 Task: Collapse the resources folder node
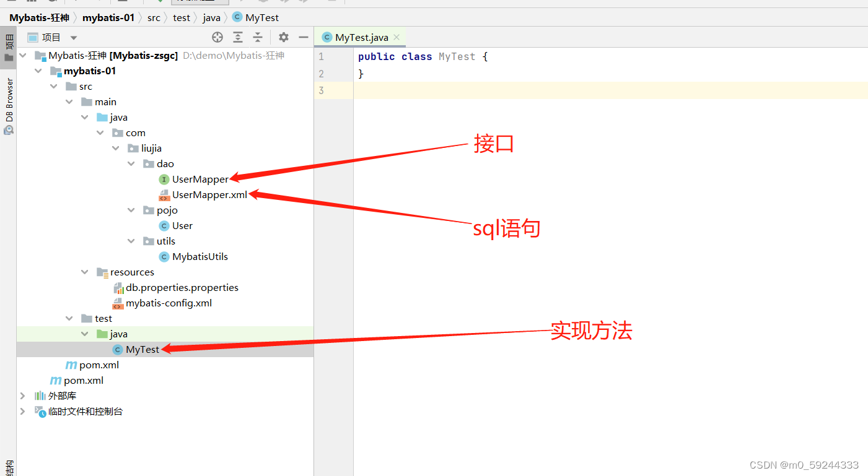pos(85,272)
